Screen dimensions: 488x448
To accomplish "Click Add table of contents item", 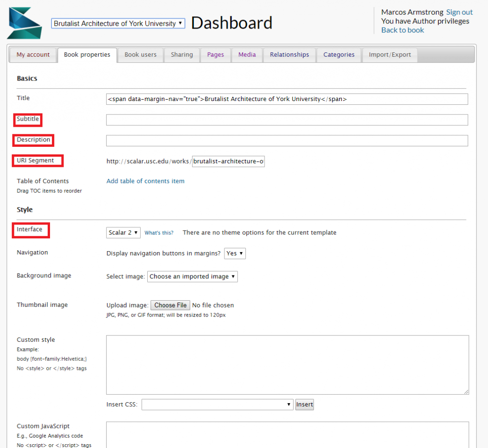I will point(145,181).
